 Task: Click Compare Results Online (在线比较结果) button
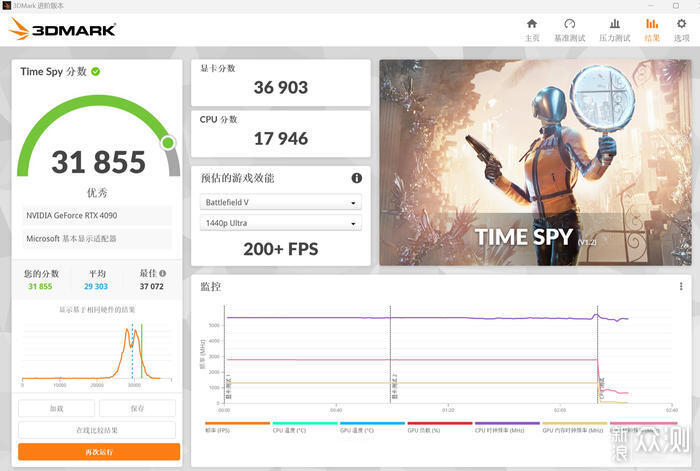click(97, 430)
